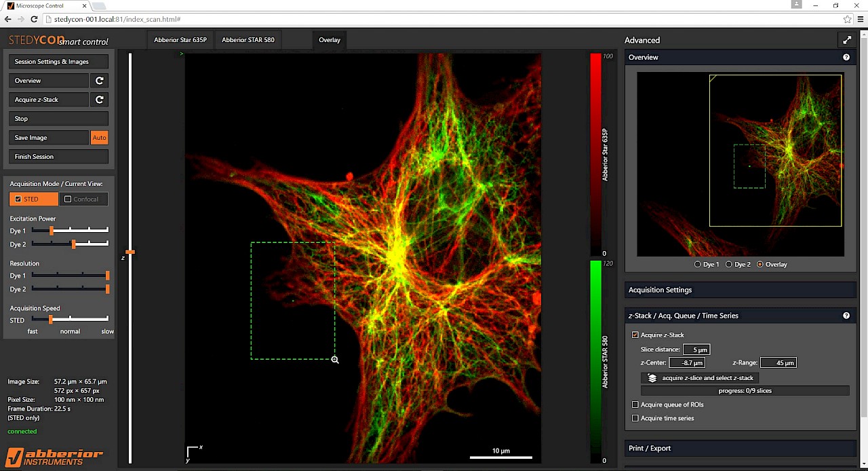Switch to Overlay tab
The image size is (868, 471).
pos(330,40)
